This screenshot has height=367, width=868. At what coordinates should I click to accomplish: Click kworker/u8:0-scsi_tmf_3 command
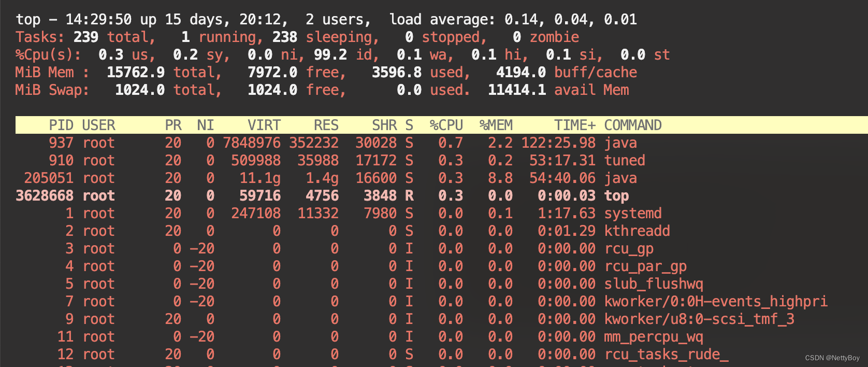699,319
